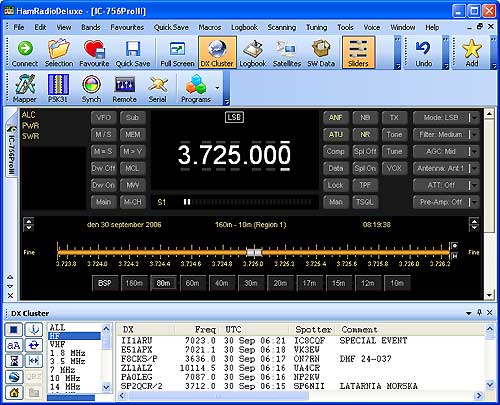Open the Synch tool

(x=91, y=88)
